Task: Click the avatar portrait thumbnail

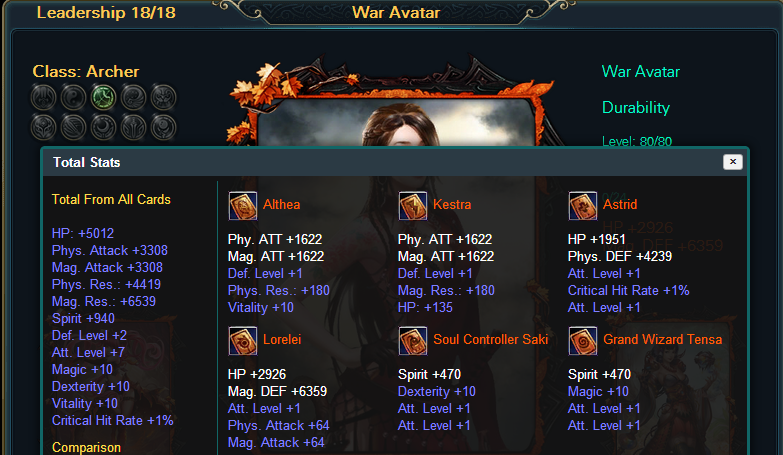Action: point(394,122)
